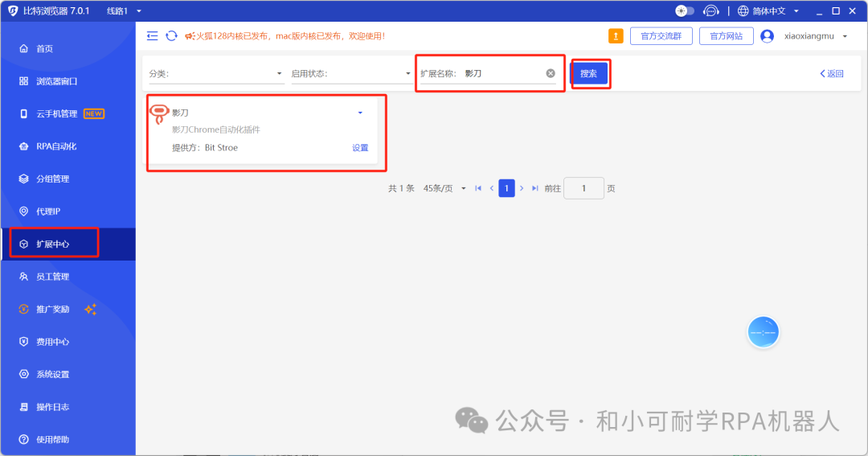
Task: Open RPA自动化 in the sidebar
Action: tap(56, 146)
